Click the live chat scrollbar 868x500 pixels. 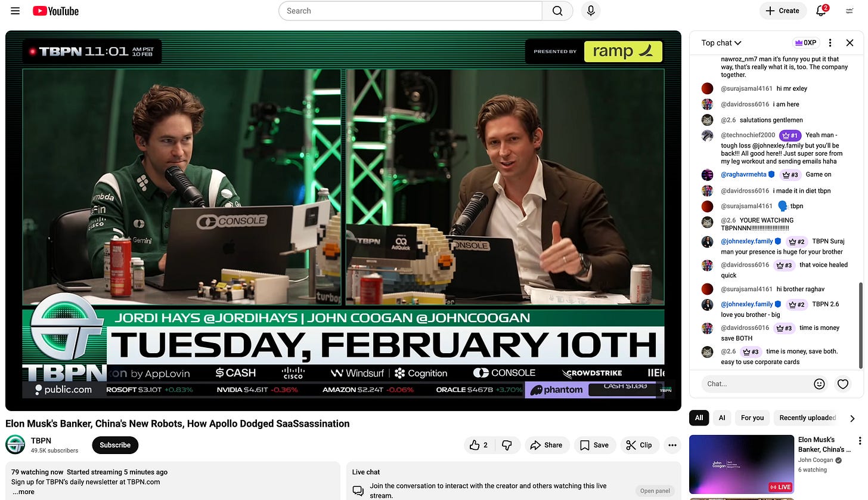(x=861, y=325)
